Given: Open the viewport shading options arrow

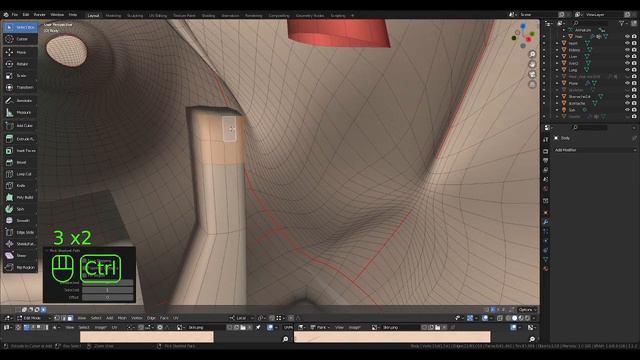Looking at the screenshot, I should click(534, 318).
